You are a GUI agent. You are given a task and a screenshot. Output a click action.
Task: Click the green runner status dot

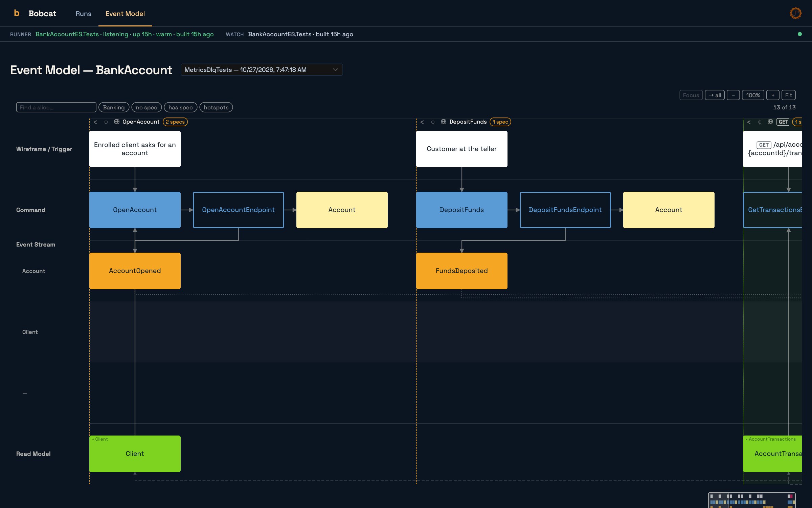[x=799, y=34]
